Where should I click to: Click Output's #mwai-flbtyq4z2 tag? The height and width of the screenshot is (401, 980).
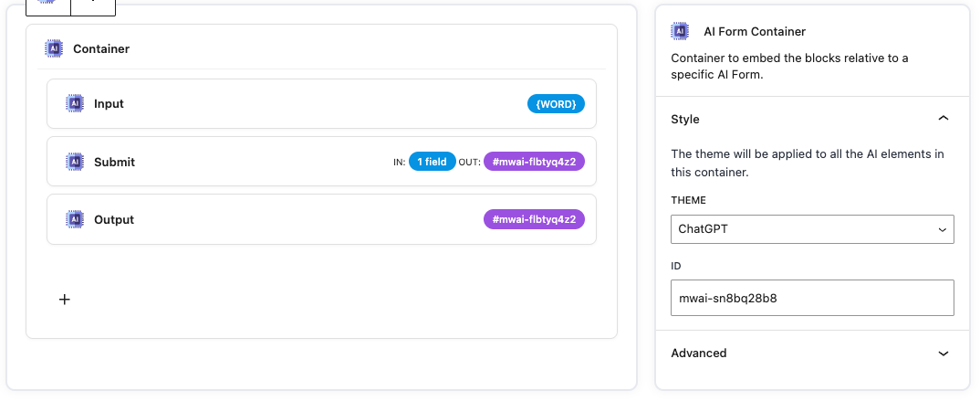point(535,219)
